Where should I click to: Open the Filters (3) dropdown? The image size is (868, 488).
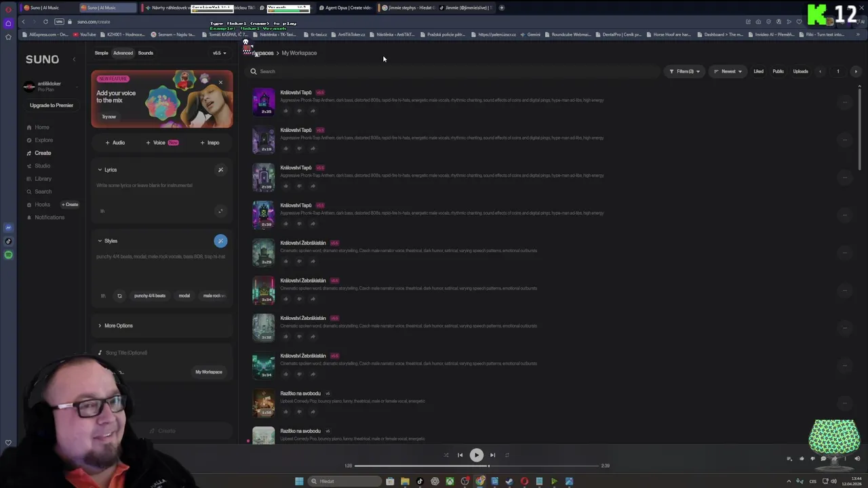684,71
